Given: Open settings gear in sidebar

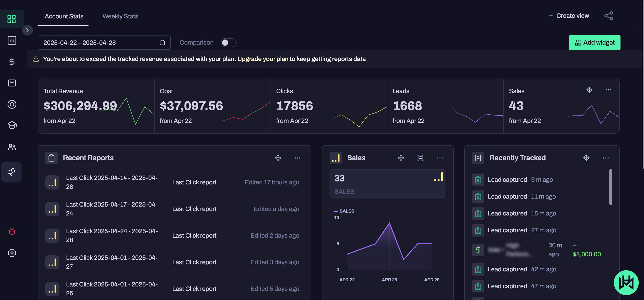Looking at the screenshot, I should pos(12,253).
